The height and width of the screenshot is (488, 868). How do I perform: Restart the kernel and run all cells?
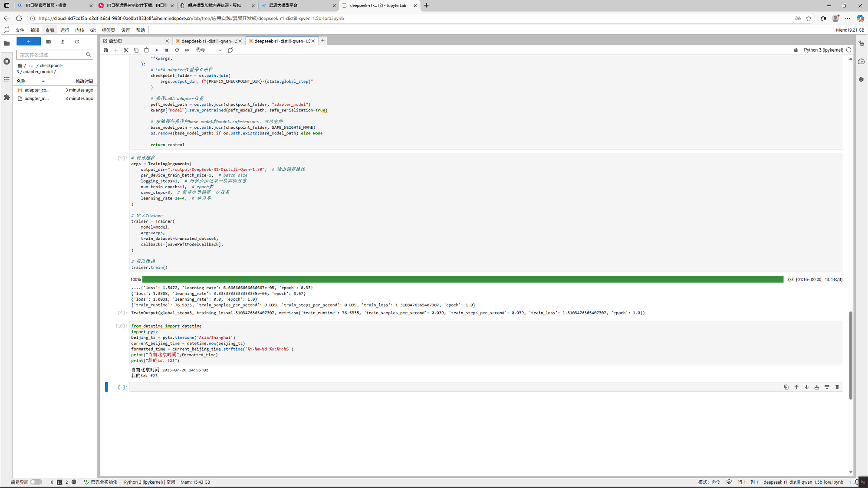click(x=187, y=50)
